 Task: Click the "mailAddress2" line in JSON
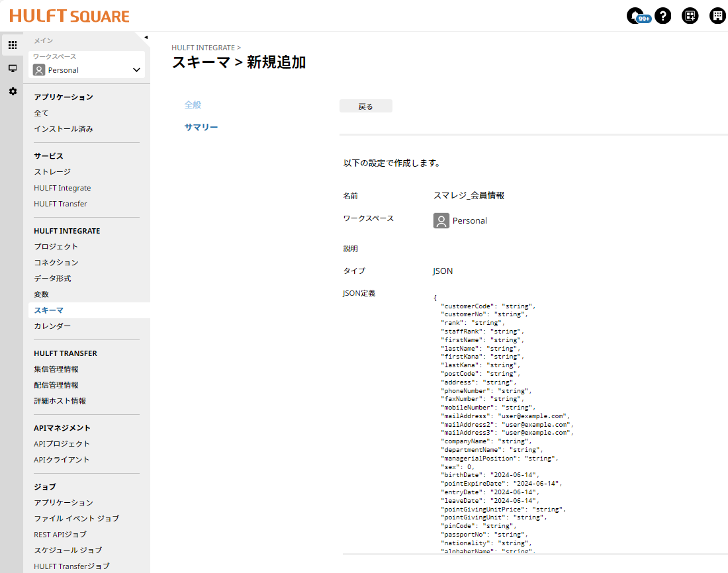507,424
